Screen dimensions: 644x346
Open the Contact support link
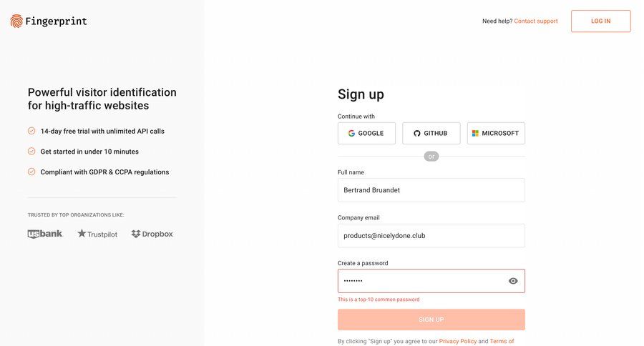(536, 21)
